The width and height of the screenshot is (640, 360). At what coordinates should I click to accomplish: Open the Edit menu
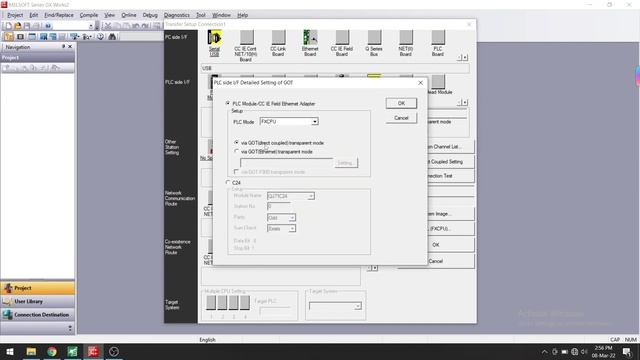(33, 15)
